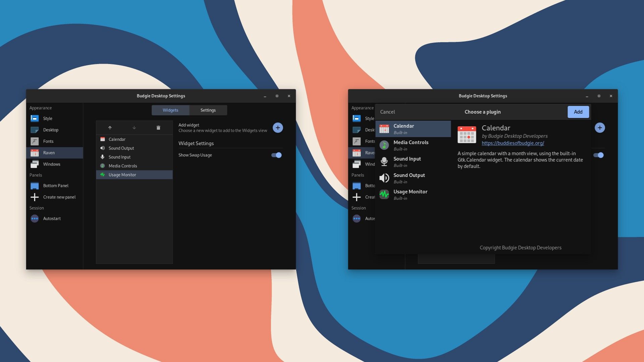Toggle Show Swap Usage switch
This screenshot has height=362, width=644.
coord(276,155)
